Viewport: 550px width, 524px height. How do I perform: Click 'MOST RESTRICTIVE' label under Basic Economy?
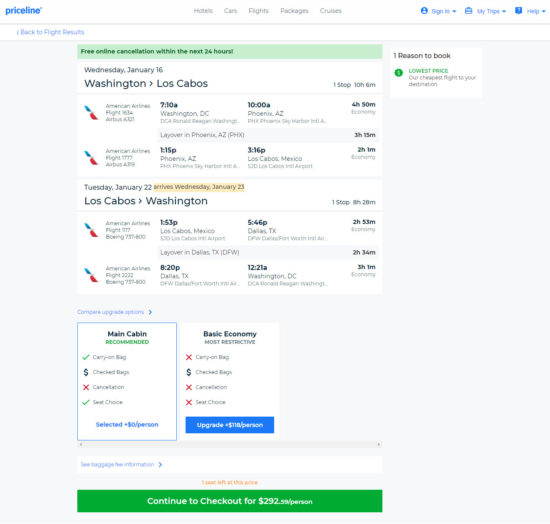pyautogui.click(x=230, y=342)
